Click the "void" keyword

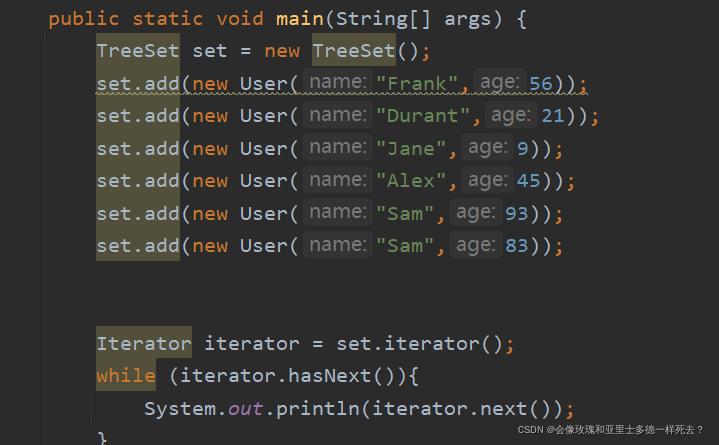pos(240,19)
